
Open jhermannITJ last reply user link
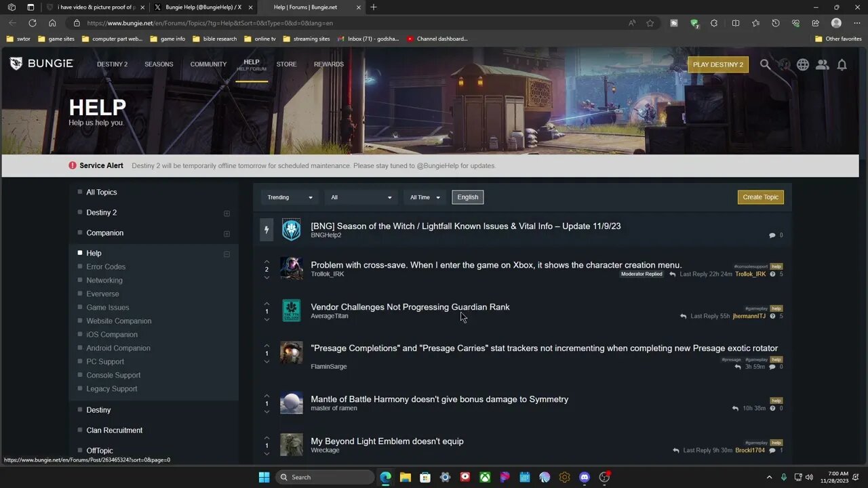coord(749,317)
